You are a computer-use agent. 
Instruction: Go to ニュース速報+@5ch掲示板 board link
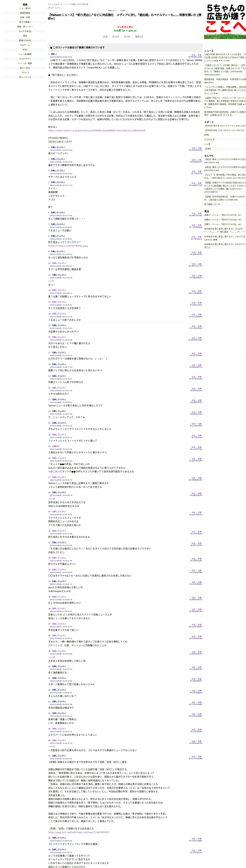(x=76, y=4)
